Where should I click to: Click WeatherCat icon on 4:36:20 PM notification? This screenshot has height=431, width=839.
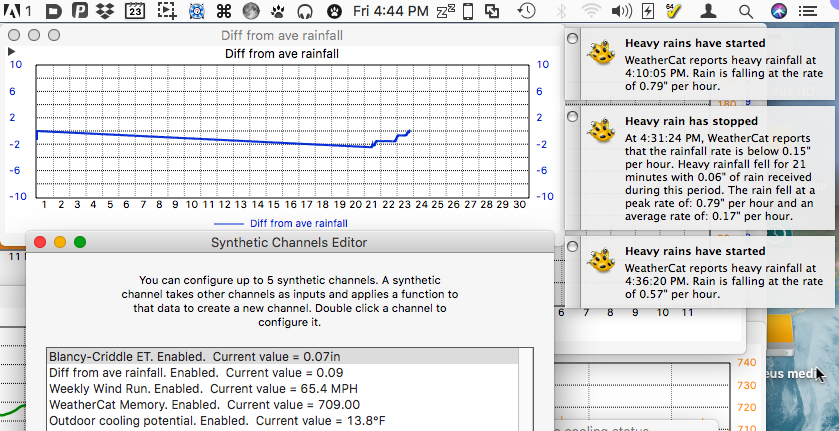tap(601, 260)
